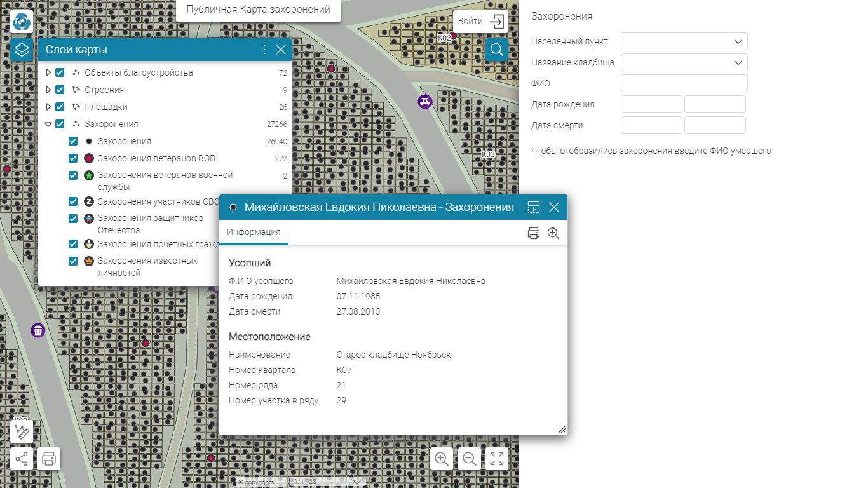The height and width of the screenshot is (488, 868).
Task: Collapse the Захоронения layer group
Action: pyautogui.click(x=48, y=125)
